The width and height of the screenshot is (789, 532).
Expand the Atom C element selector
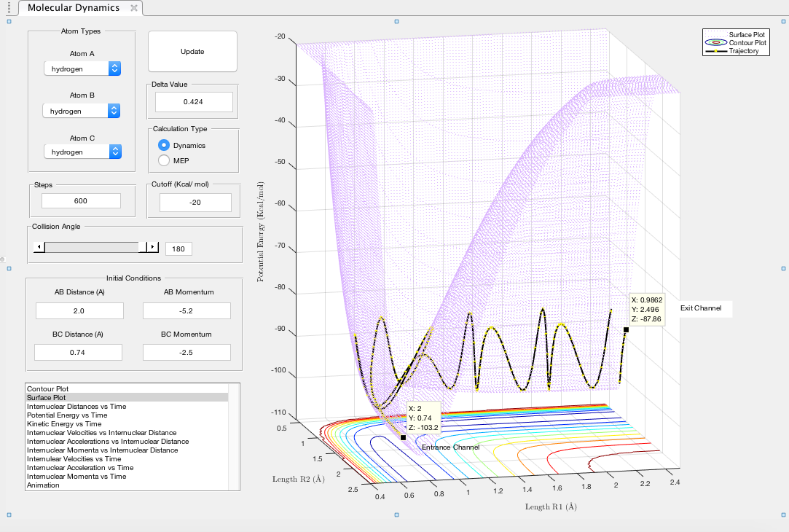pos(82,152)
